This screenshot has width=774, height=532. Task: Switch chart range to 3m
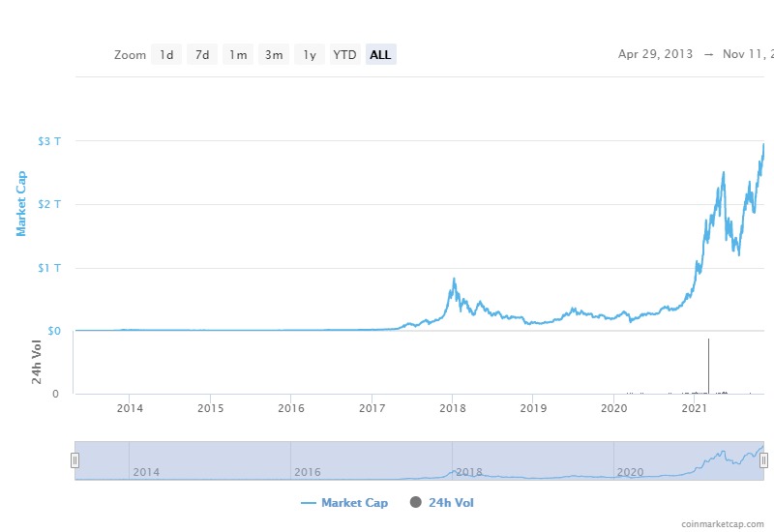click(274, 55)
